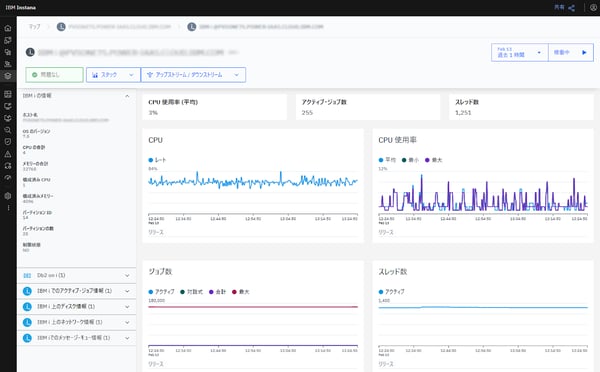Click the entity icon beside page title
The height and width of the screenshot is (372, 600).
coord(30,52)
